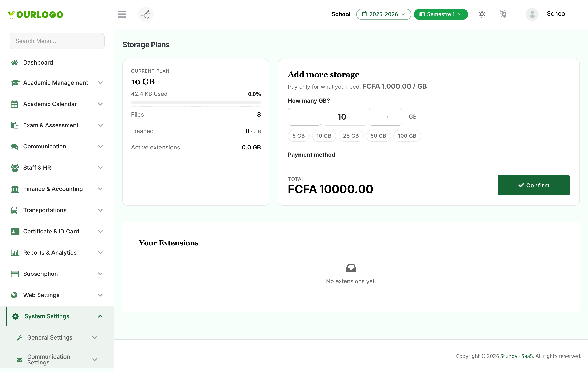Select the 100 GB preset
Screen dimensions: 588x372
[x=407, y=136]
